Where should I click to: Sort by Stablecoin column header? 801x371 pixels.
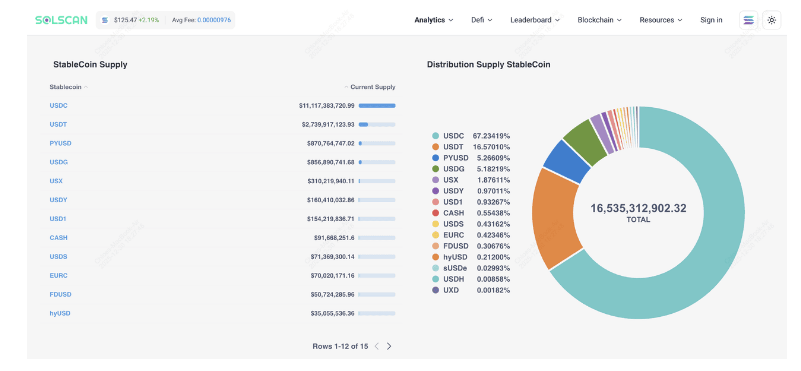click(x=68, y=87)
